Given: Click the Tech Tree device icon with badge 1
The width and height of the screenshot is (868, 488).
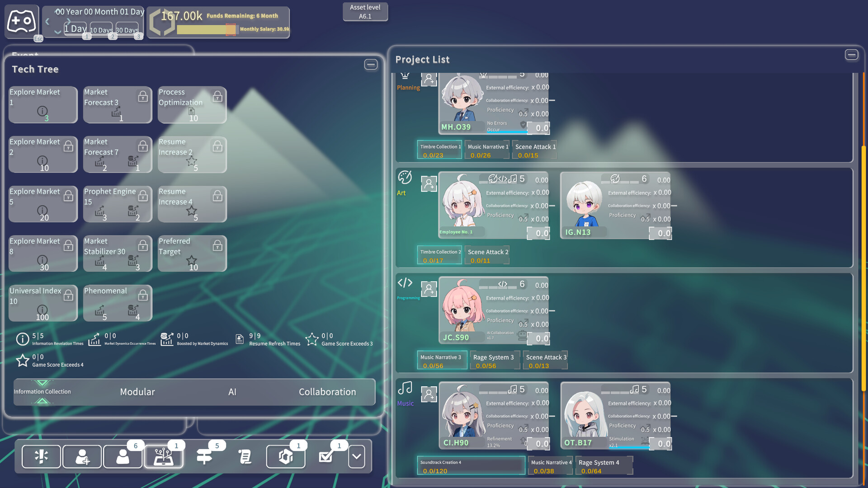Looking at the screenshot, I should click(164, 457).
